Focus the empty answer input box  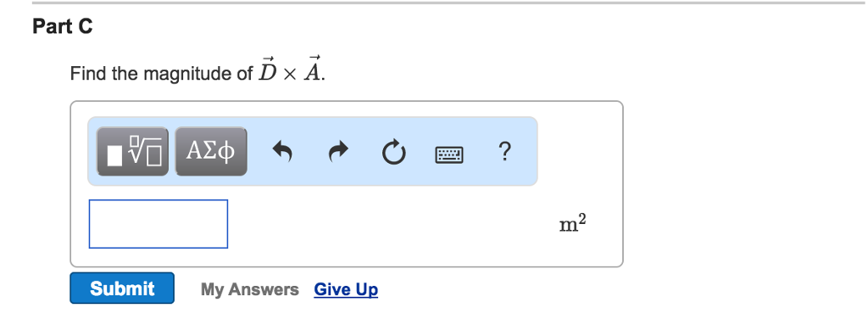pos(159,224)
